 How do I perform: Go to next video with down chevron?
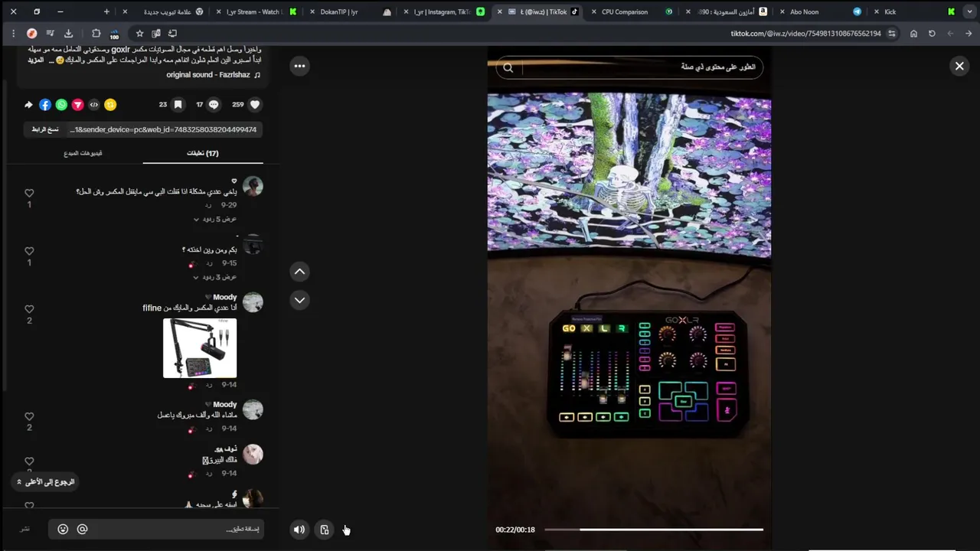coord(299,300)
